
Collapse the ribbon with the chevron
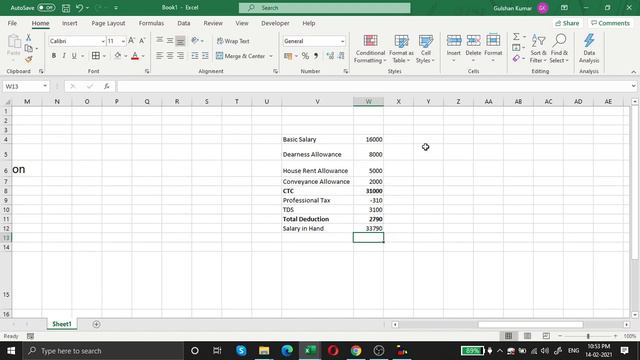tap(633, 72)
